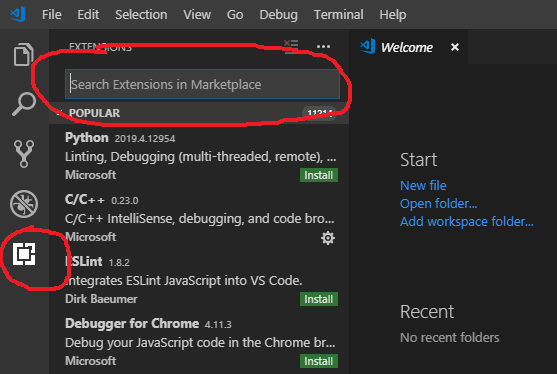Click the Python description starting with Linting
The image size is (557, 374).
[200, 157]
